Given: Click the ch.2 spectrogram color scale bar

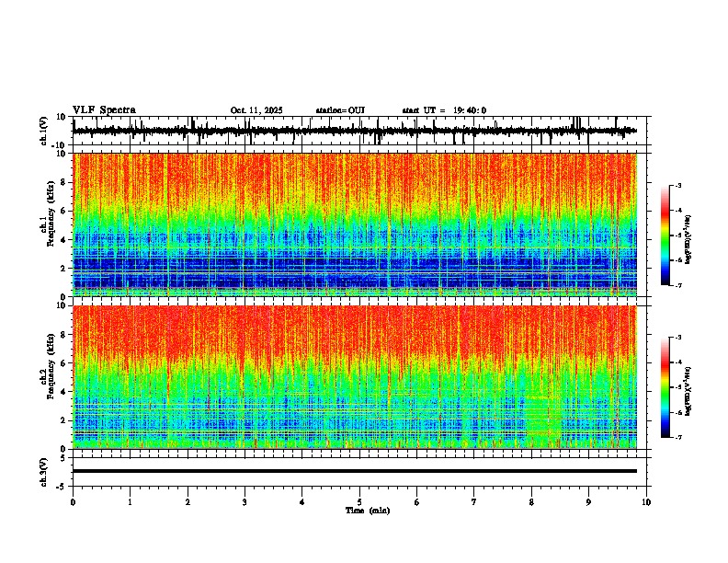Looking at the screenshot, I should pyautogui.click(x=665, y=387).
